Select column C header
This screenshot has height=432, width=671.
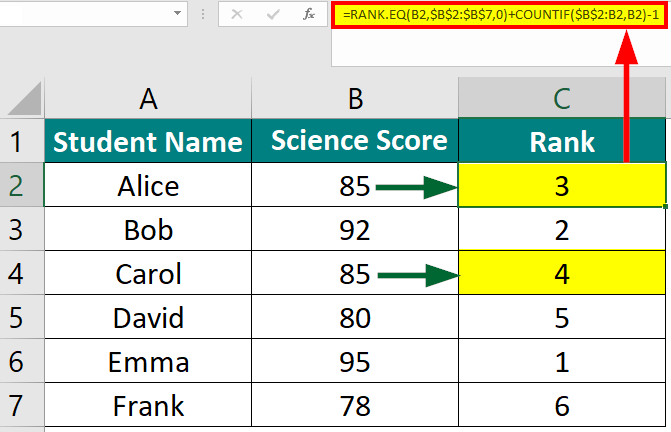pyautogui.click(x=562, y=98)
